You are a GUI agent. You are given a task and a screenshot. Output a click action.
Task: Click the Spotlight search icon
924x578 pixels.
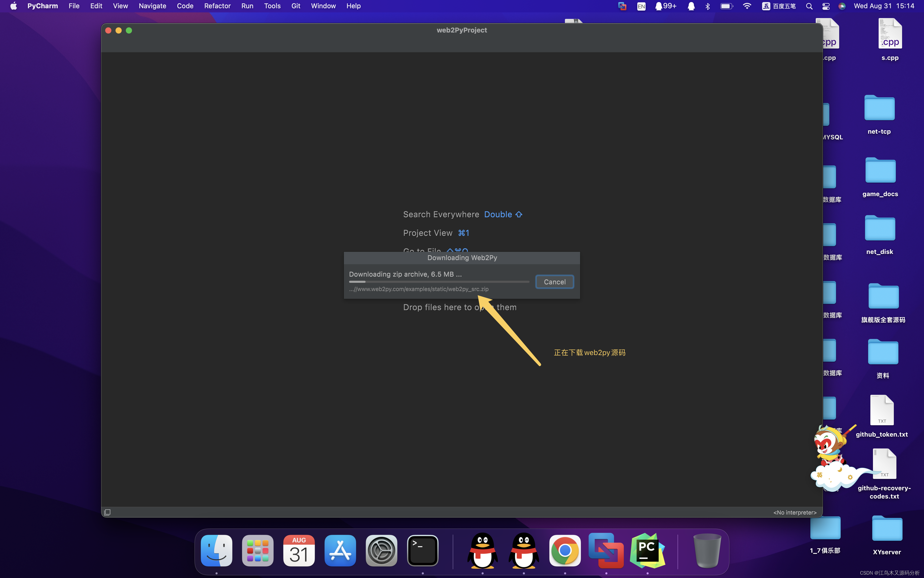point(809,6)
